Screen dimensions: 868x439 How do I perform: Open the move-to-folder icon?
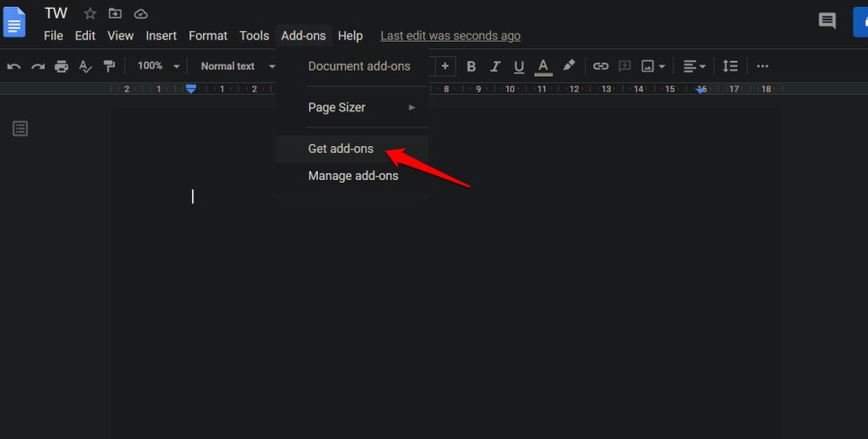click(x=115, y=14)
